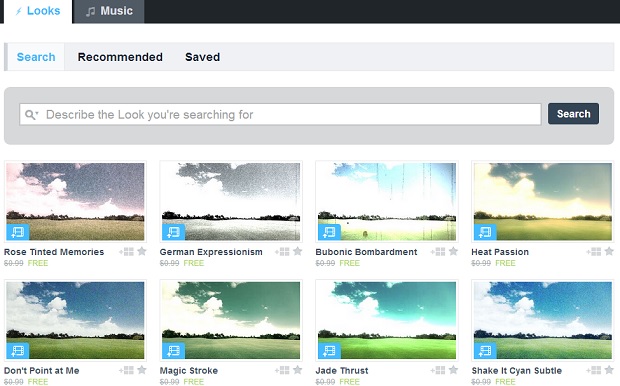
Task: Star the Don't Point at Me look
Action: coord(142,370)
